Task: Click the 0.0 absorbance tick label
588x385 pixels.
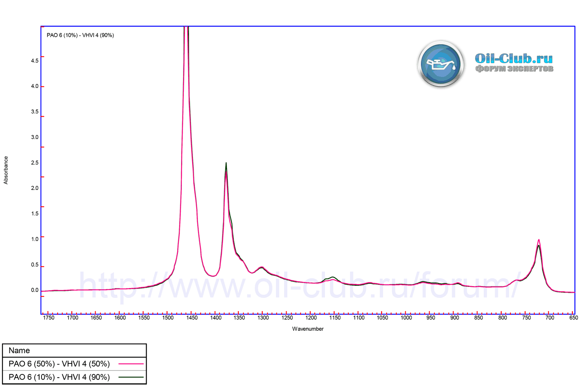Action: point(35,290)
